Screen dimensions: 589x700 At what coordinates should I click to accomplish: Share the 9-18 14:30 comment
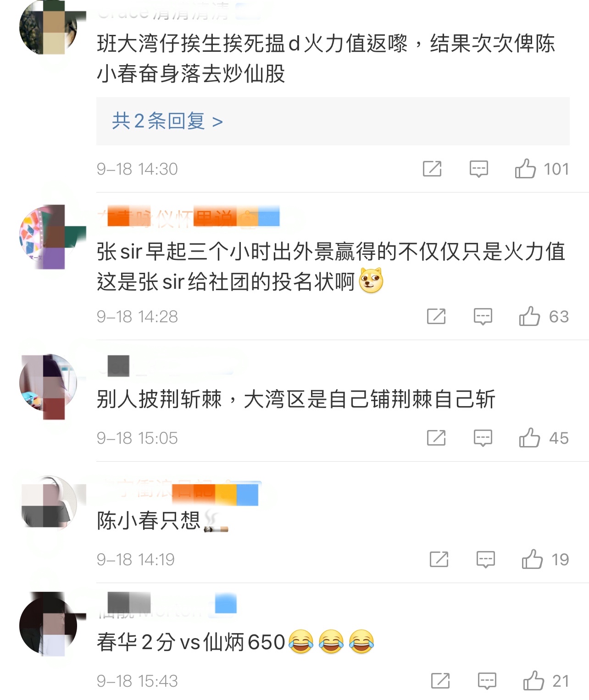[x=432, y=169]
